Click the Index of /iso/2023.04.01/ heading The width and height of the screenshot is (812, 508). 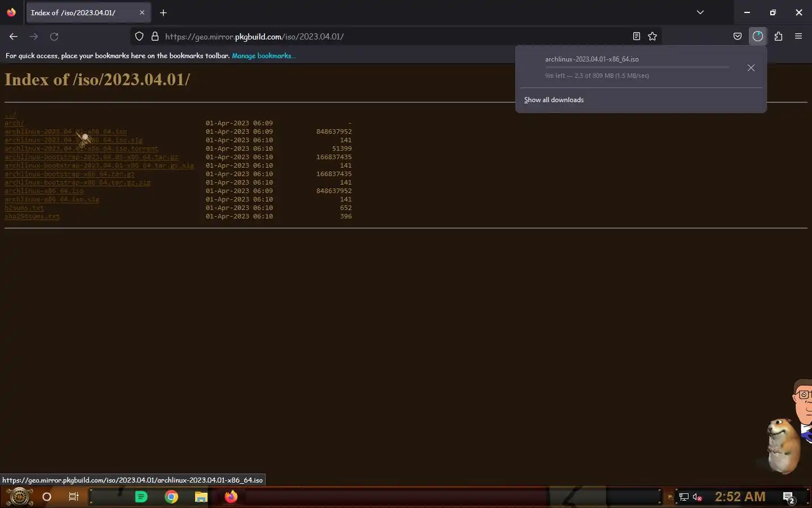tap(97, 79)
